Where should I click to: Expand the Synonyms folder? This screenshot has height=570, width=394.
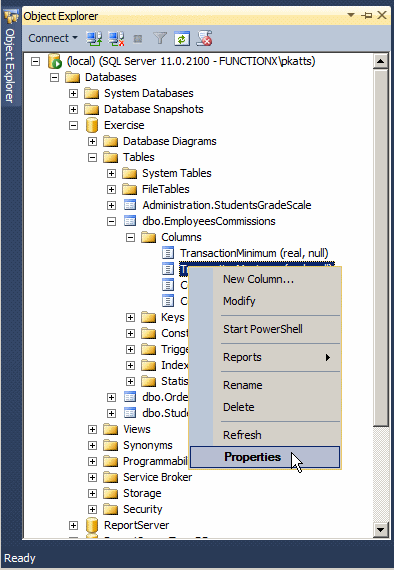click(x=92, y=445)
